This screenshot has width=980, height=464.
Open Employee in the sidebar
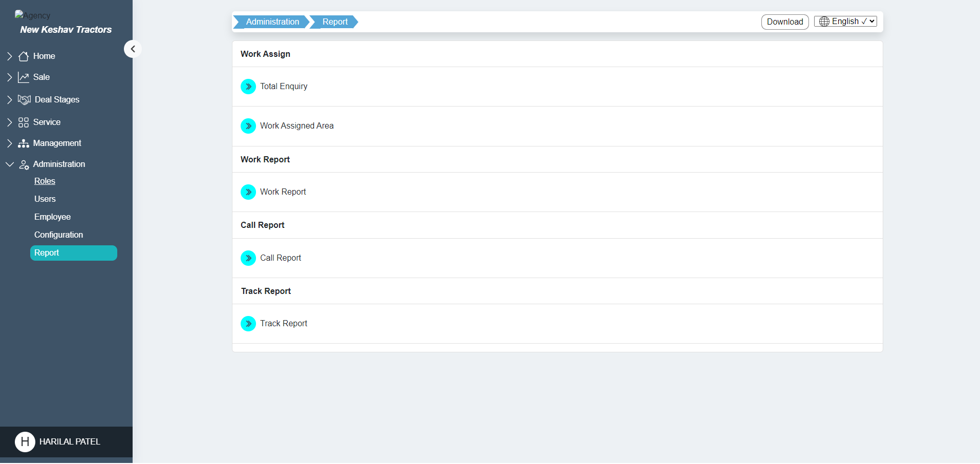click(52, 217)
